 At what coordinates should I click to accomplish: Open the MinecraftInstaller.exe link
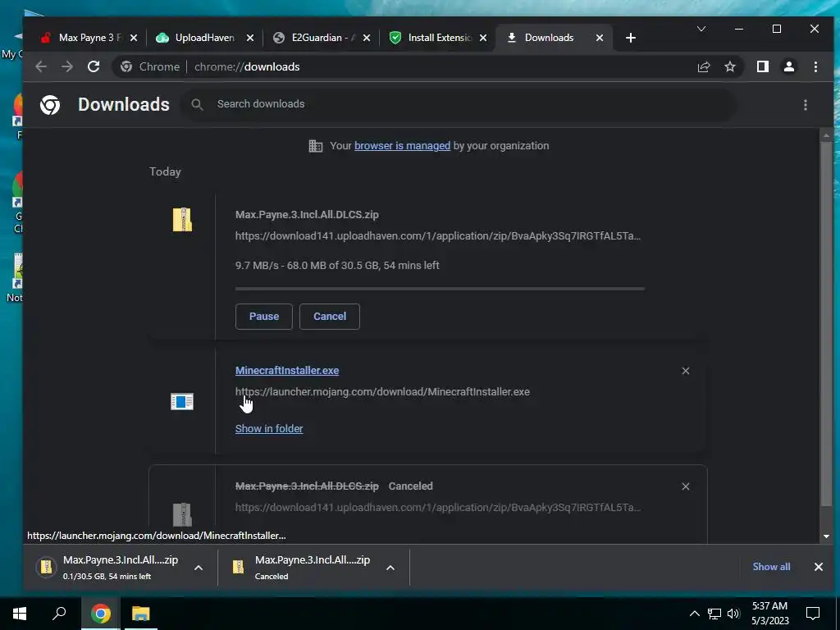click(x=287, y=370)
